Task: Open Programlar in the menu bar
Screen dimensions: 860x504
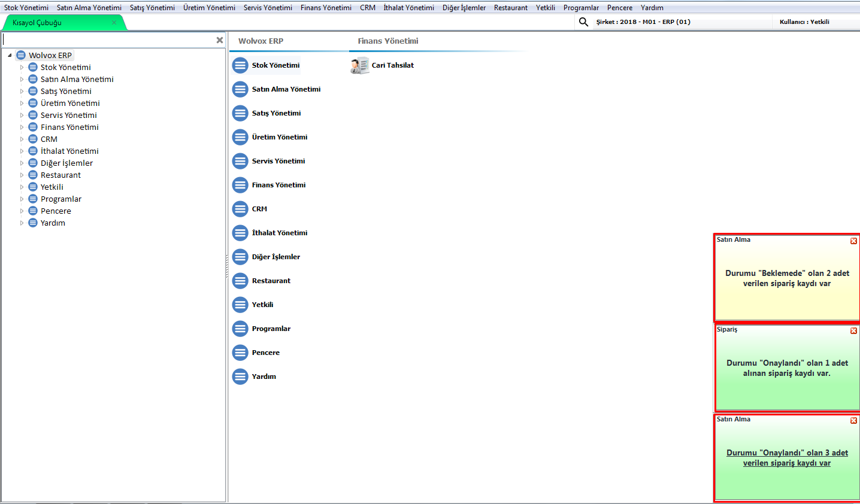Action: 581,8
